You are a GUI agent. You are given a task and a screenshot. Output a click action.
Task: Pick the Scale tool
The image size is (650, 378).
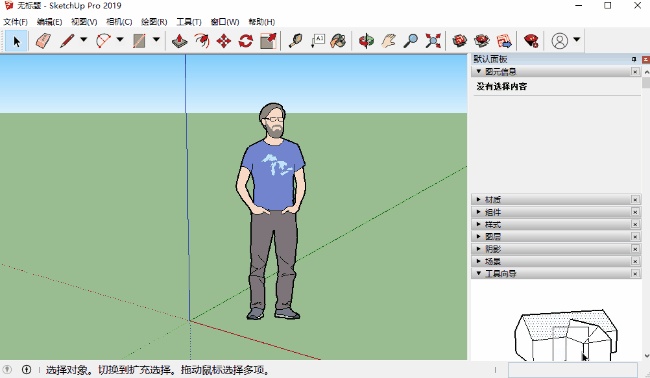[268, 41]
